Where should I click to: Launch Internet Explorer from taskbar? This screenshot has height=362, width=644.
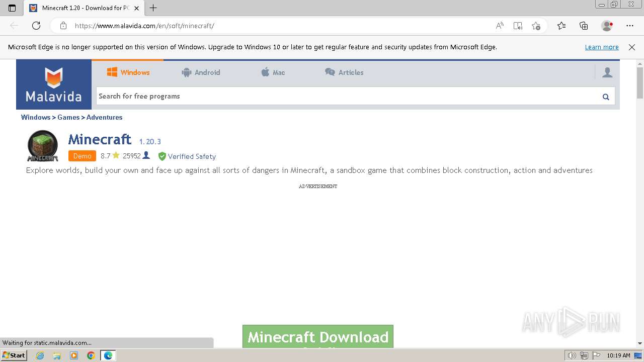coord(40,355)
